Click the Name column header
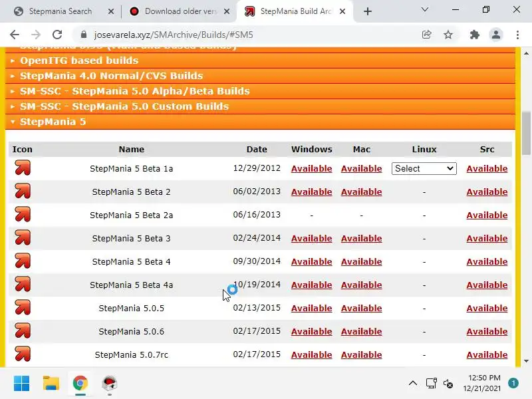Screen dimensions: 532x399 (131, 149)
